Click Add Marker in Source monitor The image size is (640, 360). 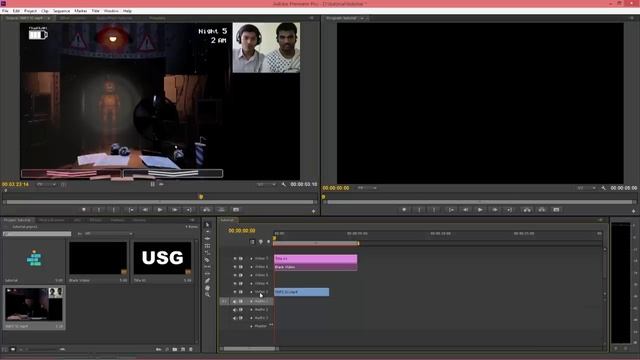click(x=84, y=210)
